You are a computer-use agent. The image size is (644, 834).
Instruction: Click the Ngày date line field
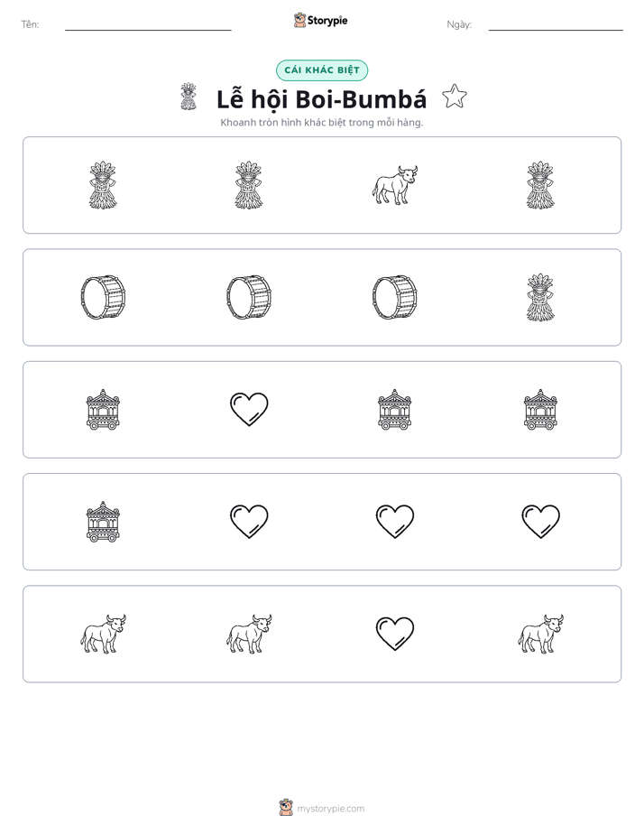(556, 25)
